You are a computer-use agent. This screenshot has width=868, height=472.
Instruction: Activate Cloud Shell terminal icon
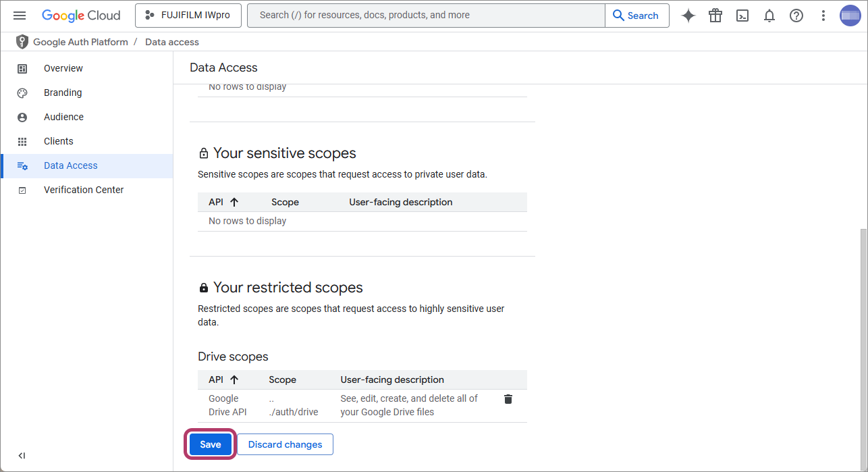tap(742, 16)
